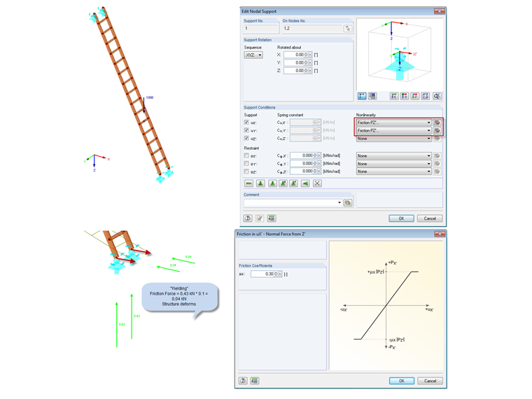
Task: Switch preview to isometric view
Action: (426, 96)
